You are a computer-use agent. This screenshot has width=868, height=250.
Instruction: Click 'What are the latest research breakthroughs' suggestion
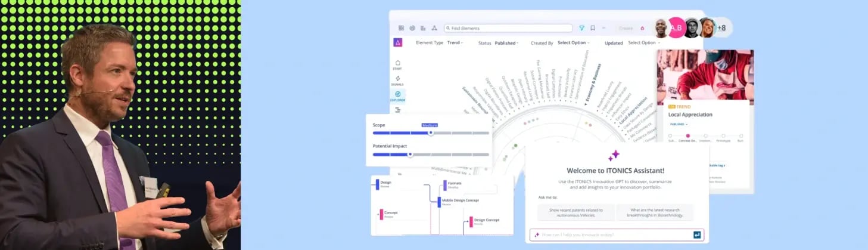pyautogui.click(x=654, y=212)
